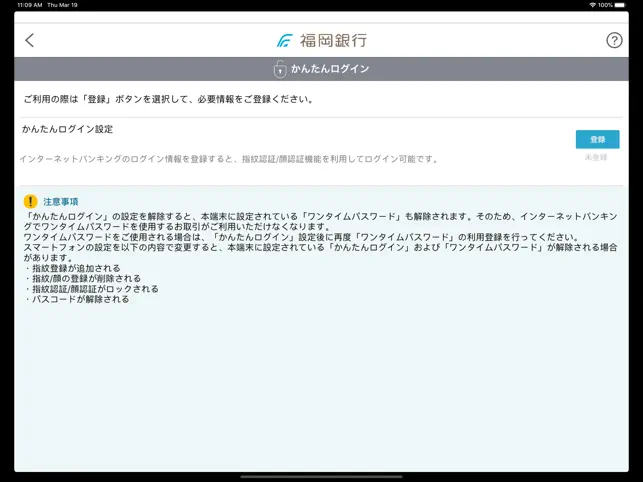Tap the battery indicator in status bar
643x482 pixels.
click(620, 5)
